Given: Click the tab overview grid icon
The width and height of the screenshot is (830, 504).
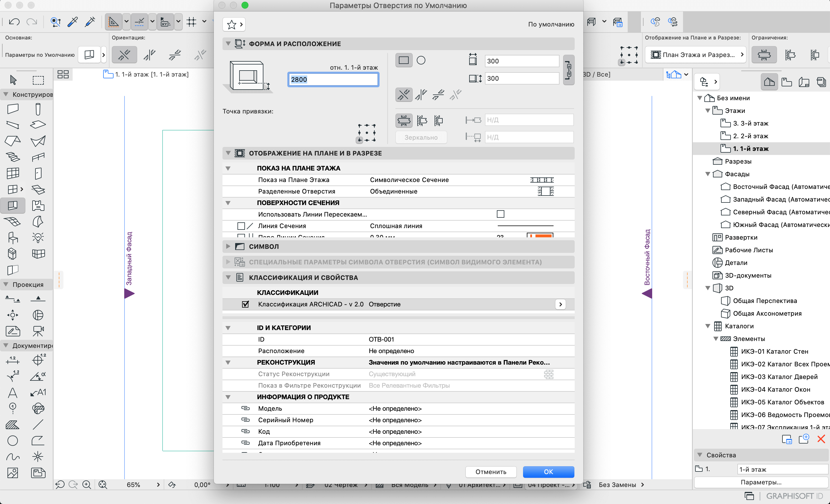Looking at the screenshot, I should [63, 74].
